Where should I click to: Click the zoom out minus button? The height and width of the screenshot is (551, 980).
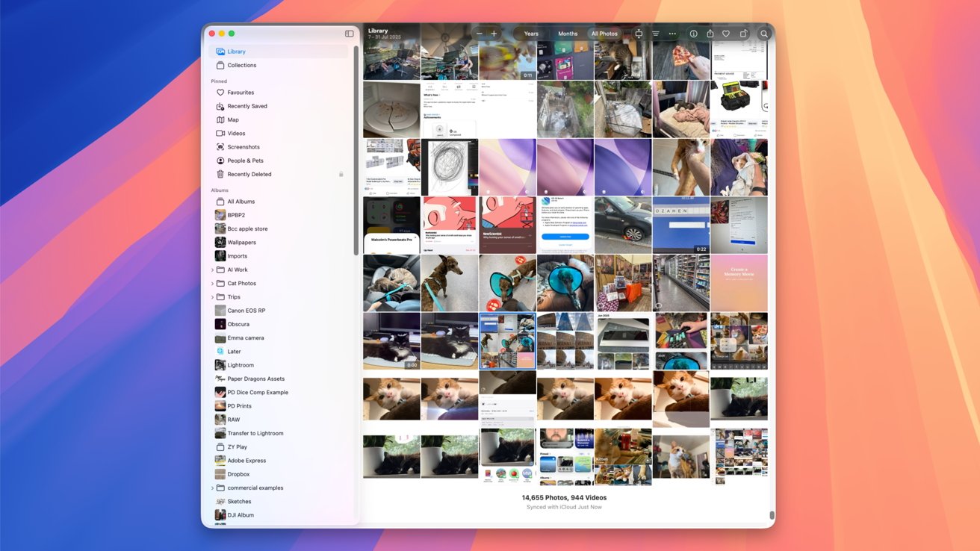coord(480,34)
